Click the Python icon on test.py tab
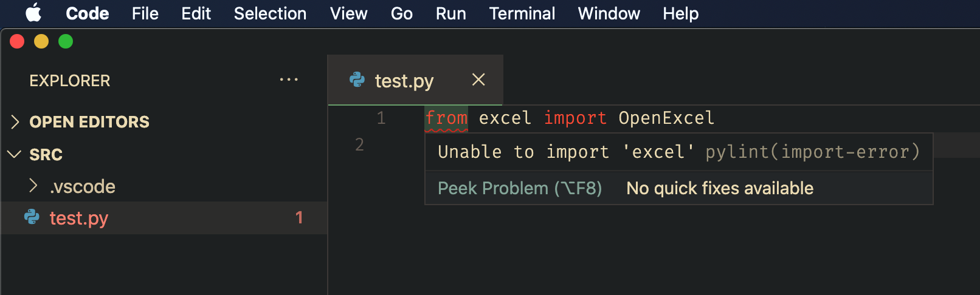The image size is (980, 295). pyautogui.click(x=357, y=80)
